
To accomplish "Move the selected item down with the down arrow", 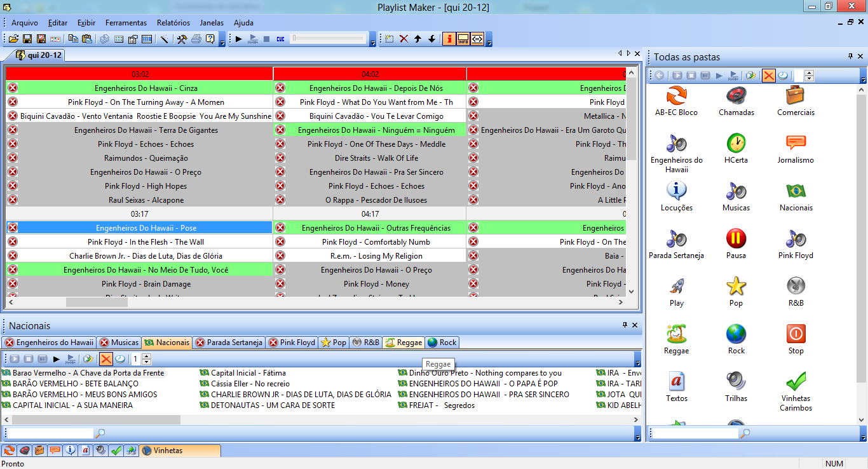I will [431, 39].
